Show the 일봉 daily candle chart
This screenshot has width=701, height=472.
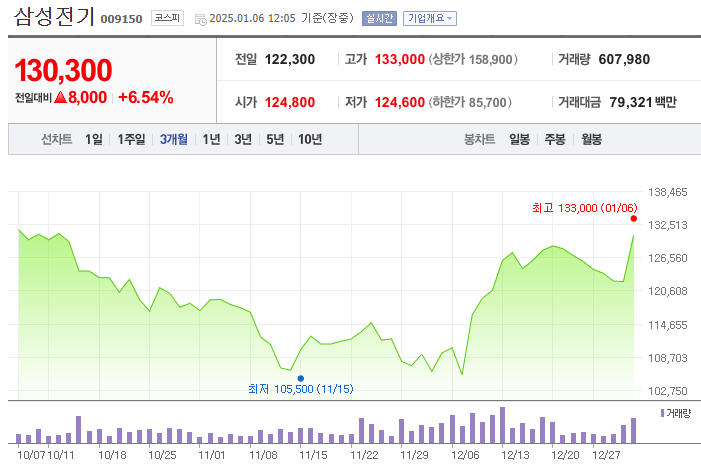[x=519, y=139]
